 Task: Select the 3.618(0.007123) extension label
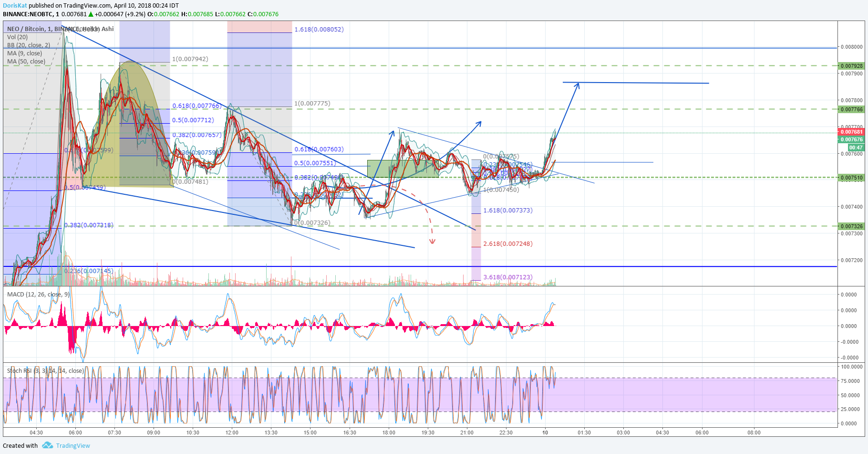coord(508,277)
